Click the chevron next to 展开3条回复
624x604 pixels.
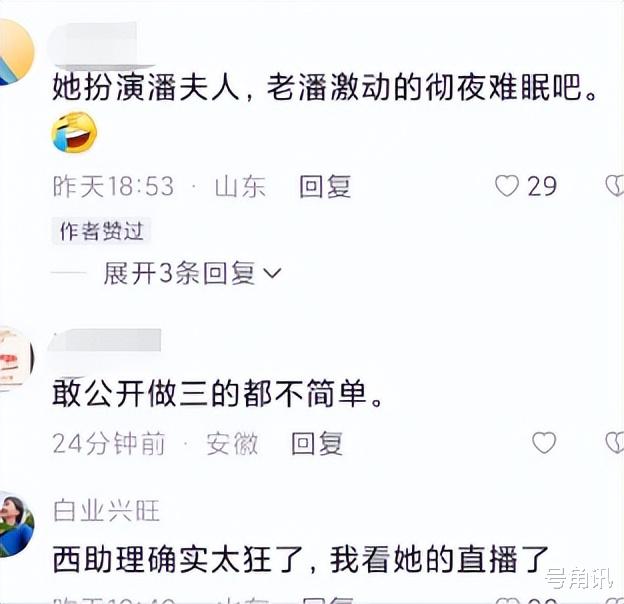(x=273, y=274)
